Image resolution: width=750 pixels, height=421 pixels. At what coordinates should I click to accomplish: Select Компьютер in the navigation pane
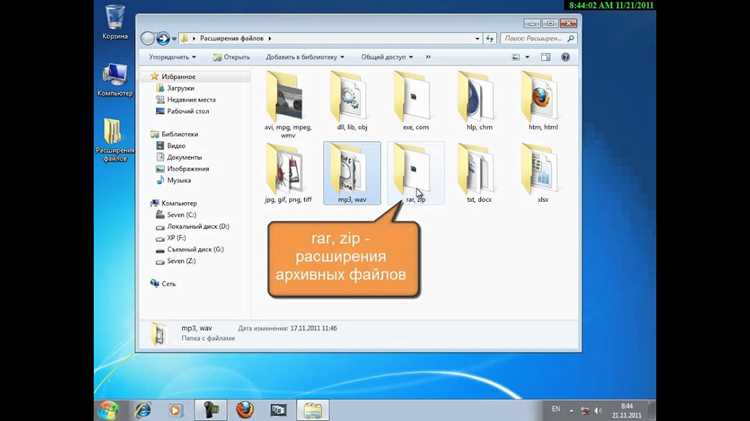[179, 203]
